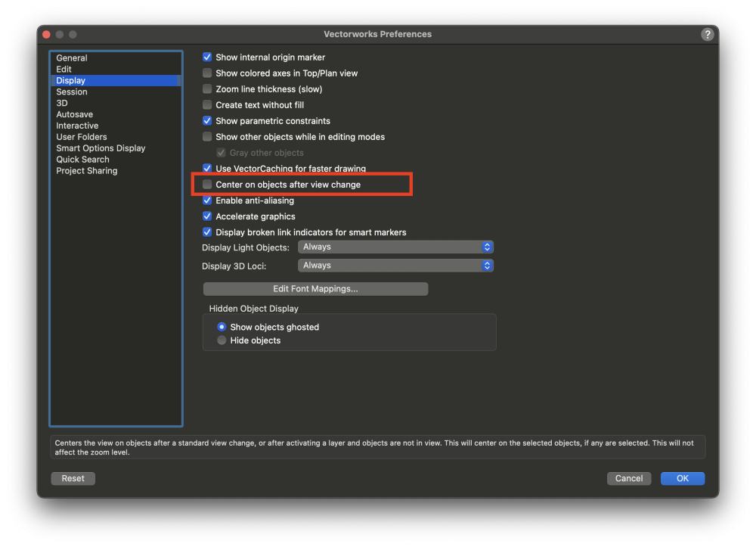This screenshot has width=756, height=547.
Task: Go to Project Sharing preferences
Action: (x=87, y=171)
